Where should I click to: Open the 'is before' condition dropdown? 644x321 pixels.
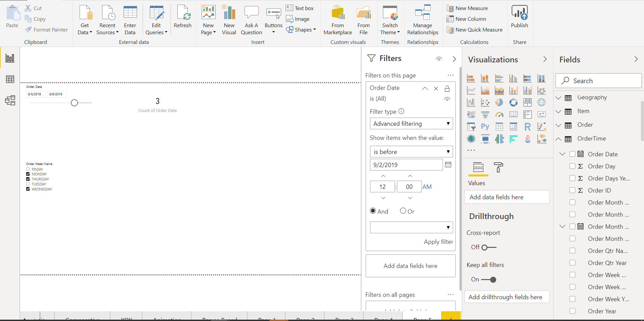click(411, 152)
